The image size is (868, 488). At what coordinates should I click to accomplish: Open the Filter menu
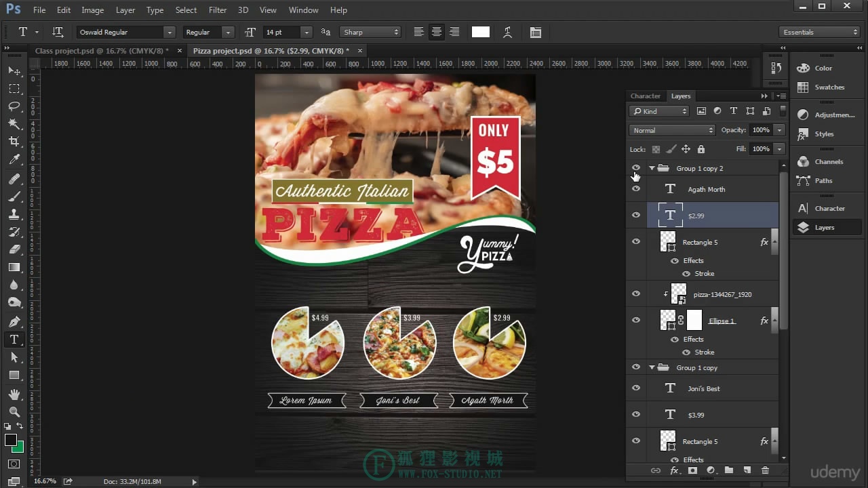(x=218, y=10)
